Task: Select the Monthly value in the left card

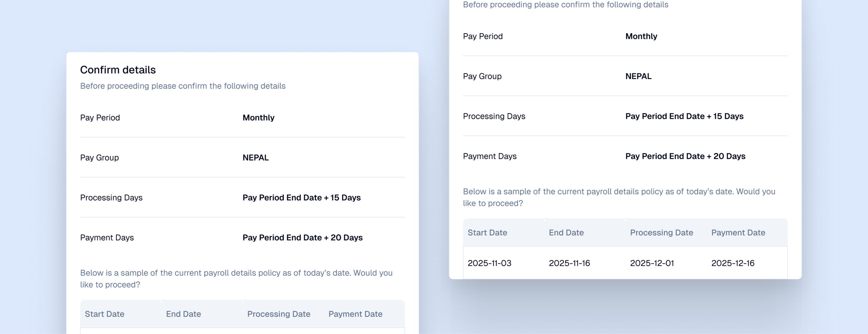Action: (x=258, y=118)
